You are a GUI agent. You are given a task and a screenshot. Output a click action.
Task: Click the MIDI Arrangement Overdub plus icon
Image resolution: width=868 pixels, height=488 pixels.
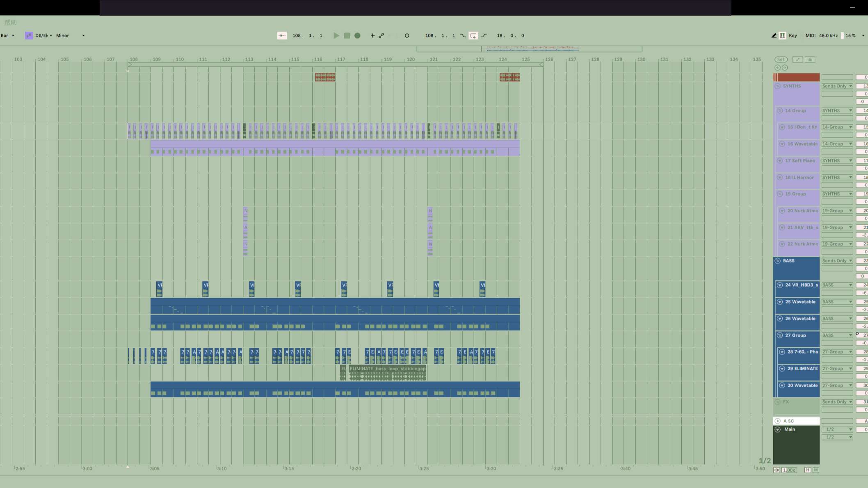[372, 36]
